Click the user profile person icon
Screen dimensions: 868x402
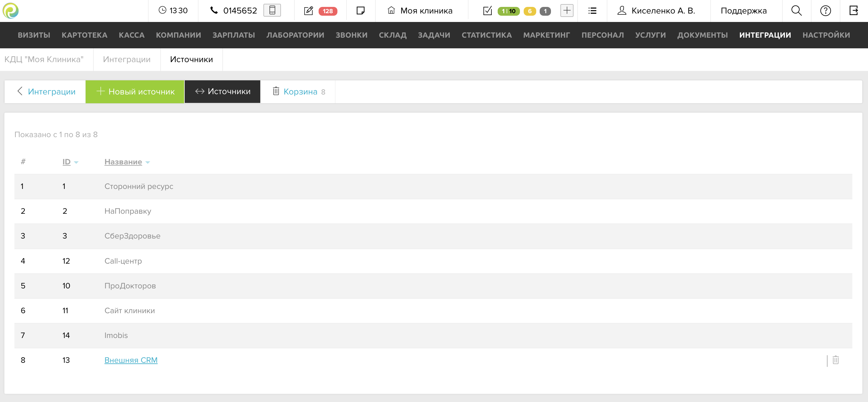point(622,10)
